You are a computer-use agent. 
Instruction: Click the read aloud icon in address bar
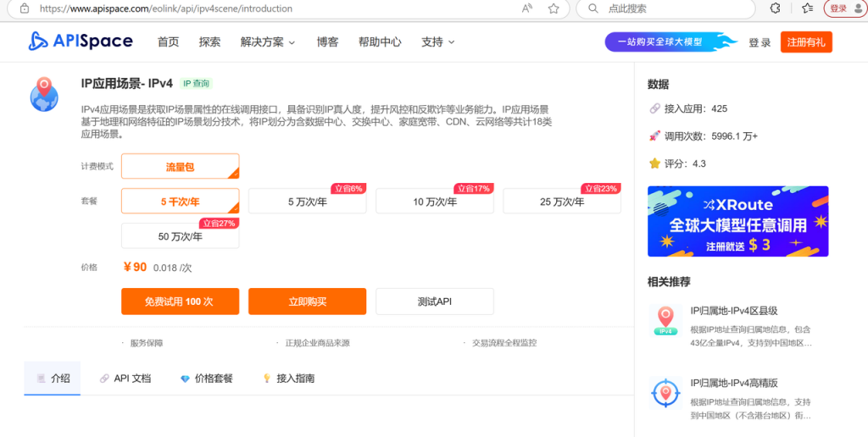tap(527, 8)
